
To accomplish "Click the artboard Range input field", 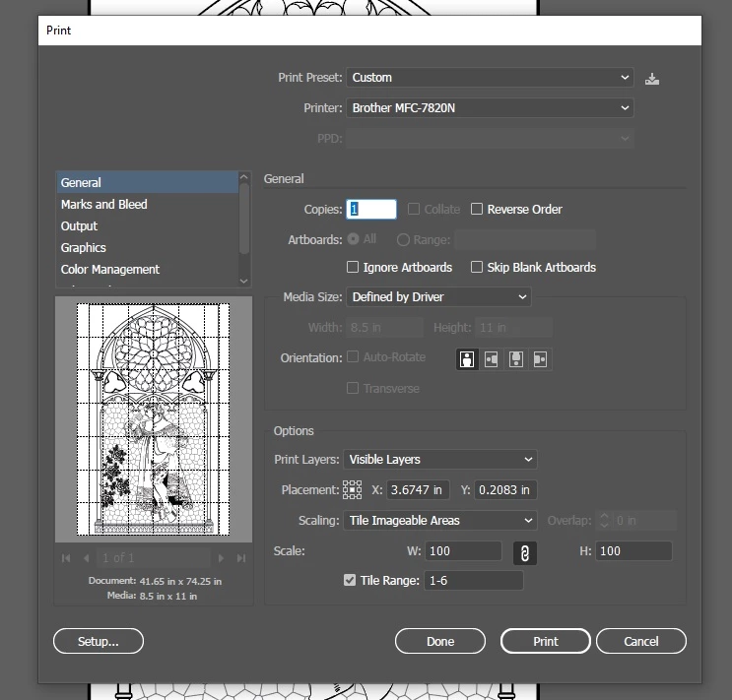I will click(x=525, y=240).
